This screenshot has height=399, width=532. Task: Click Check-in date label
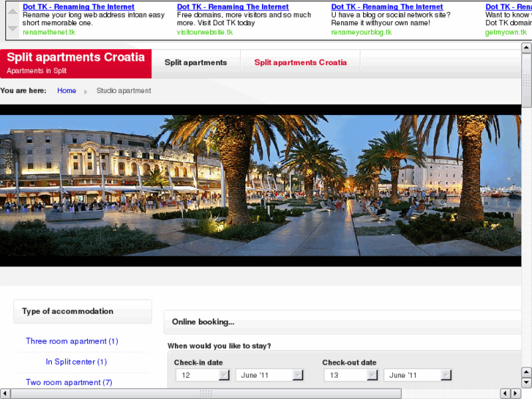[198, 362]
